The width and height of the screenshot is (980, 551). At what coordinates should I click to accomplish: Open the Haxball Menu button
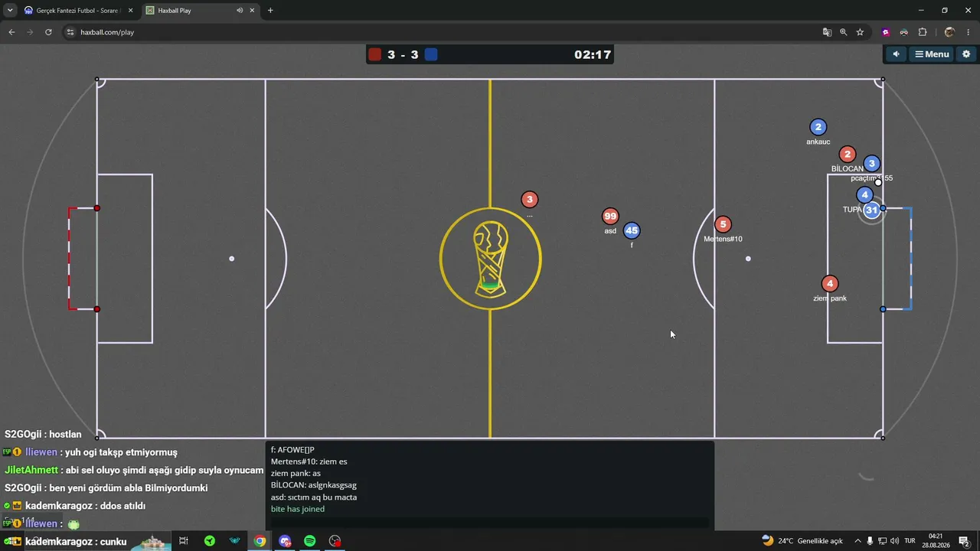coord(932,54)
